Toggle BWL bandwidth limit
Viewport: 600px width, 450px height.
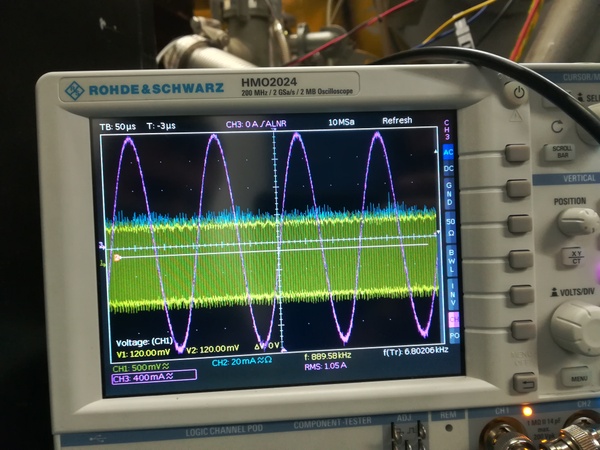pos(452,261)
